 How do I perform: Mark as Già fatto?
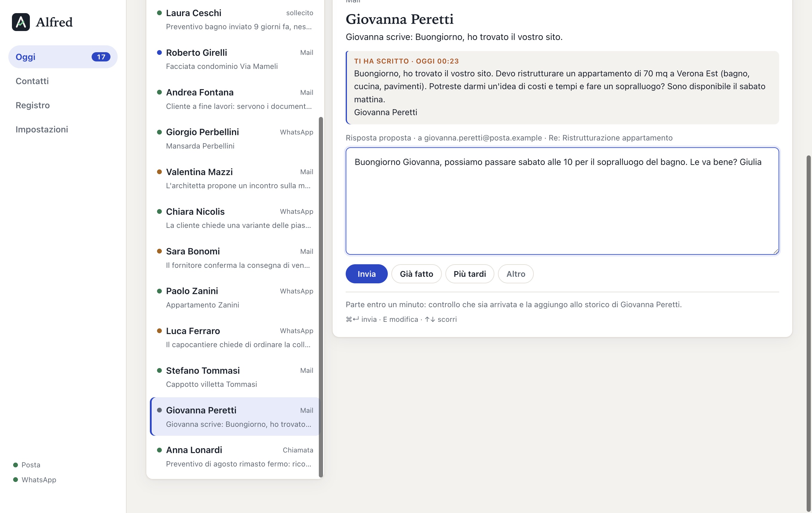click(416, 274)
